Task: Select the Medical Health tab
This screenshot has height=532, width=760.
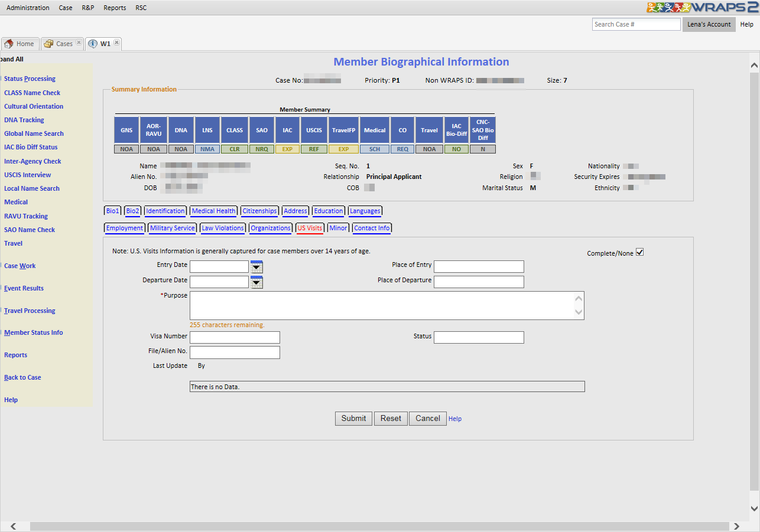Action: 213,211
